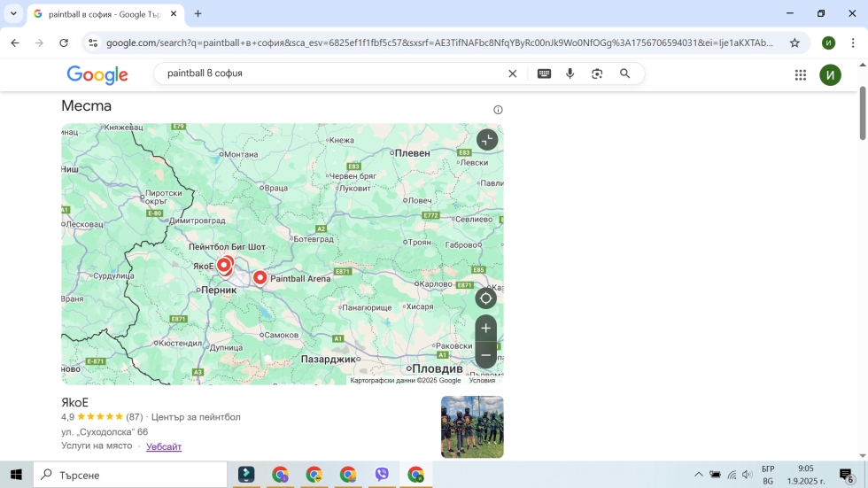The image size is (868, 488).
Task: Zoom in on the map
Action: (x=485, y=328)
